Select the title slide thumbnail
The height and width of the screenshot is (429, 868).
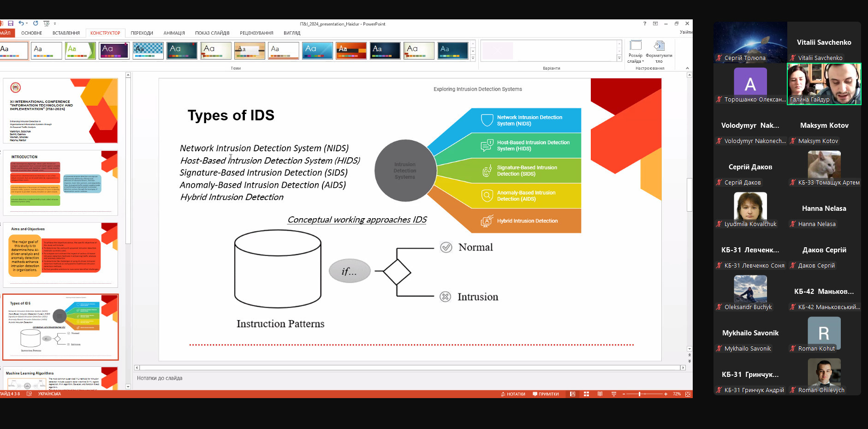point(60,111)
